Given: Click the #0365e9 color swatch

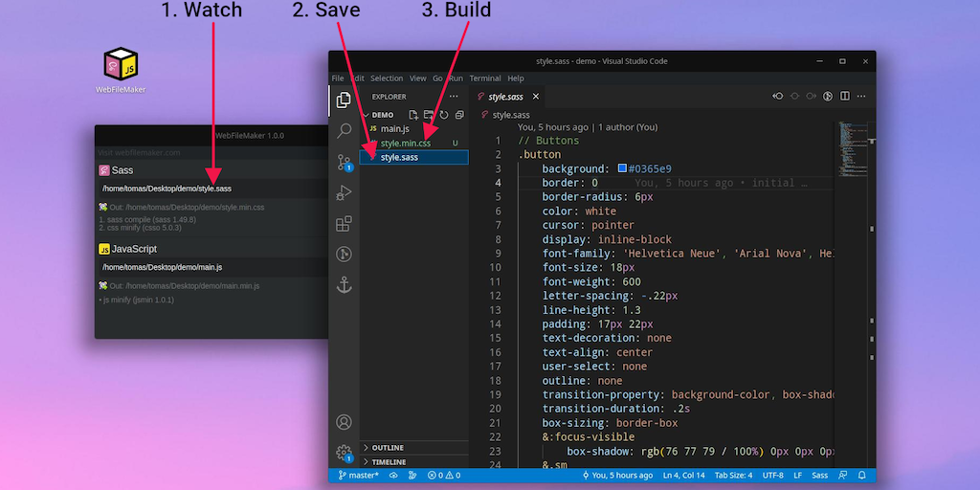Looking at the screenshot, I should (622, 168).
